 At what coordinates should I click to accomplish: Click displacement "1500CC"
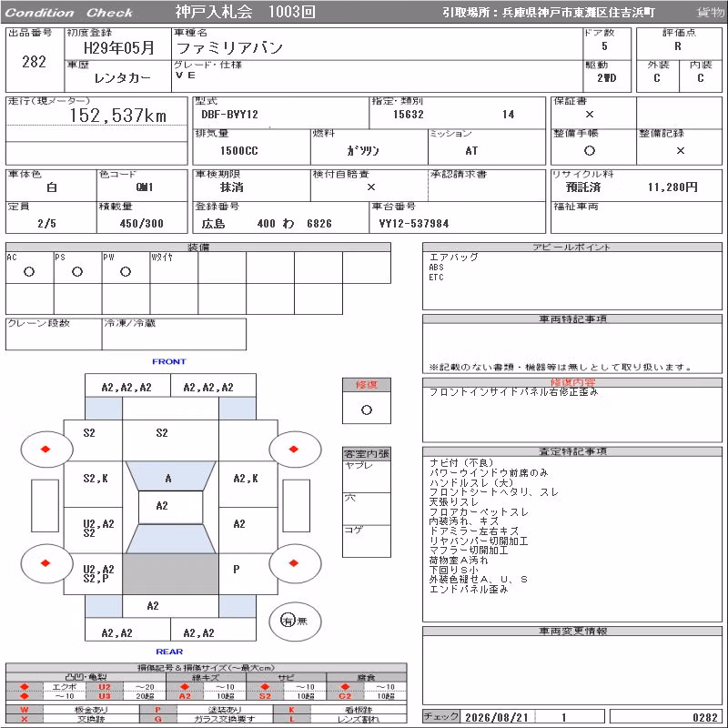[x=238, y=150]
